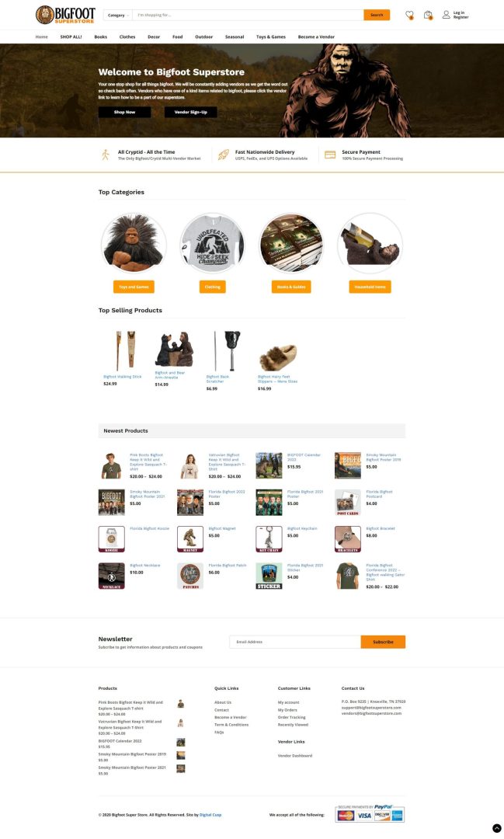The width and height of the screenshot is (504, 839).
Task: Open the Toys & Games menu
Action: point(271,37)
